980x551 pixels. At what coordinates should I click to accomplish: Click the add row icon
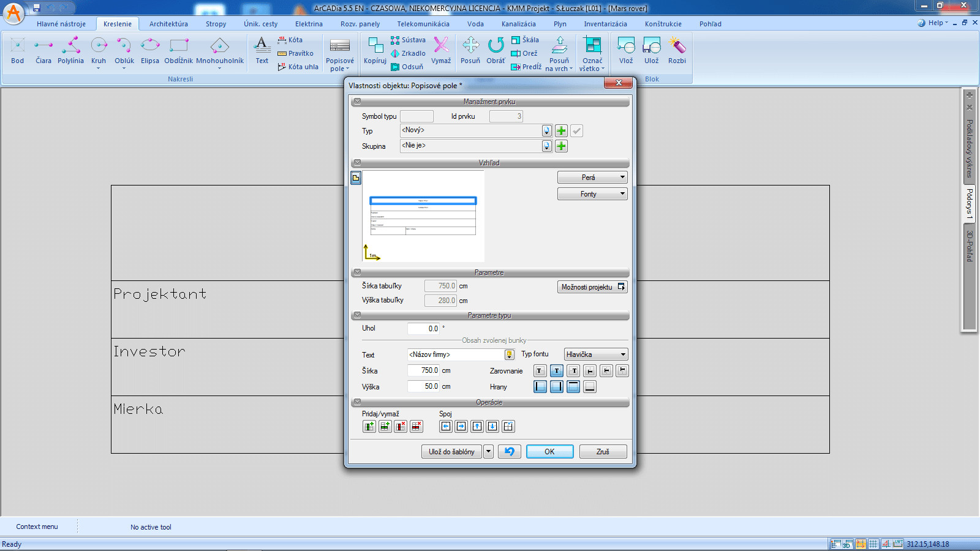(385, 426)
